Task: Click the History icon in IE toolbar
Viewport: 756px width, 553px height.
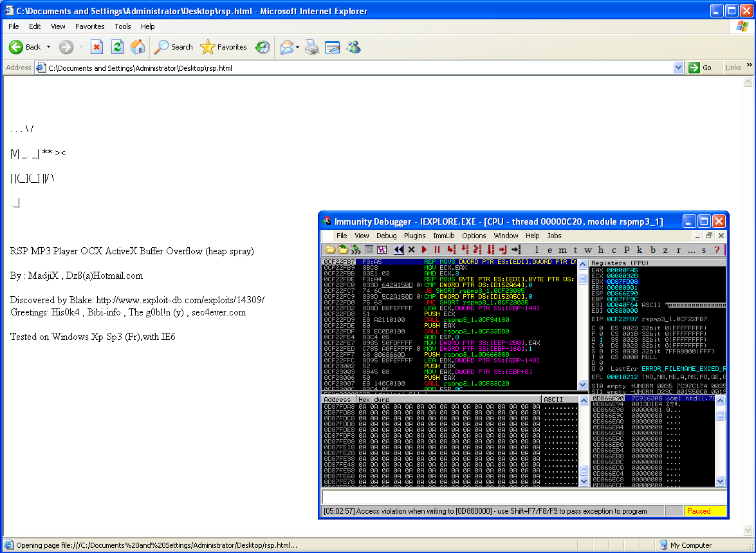Action: pyautogui.click(x=263, y=47)
